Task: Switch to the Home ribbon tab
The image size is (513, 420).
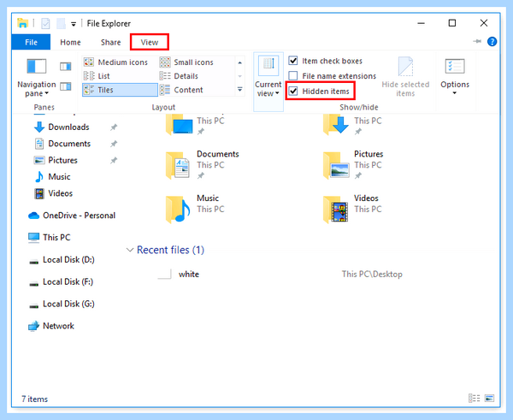Action: (x=70, y=42)
